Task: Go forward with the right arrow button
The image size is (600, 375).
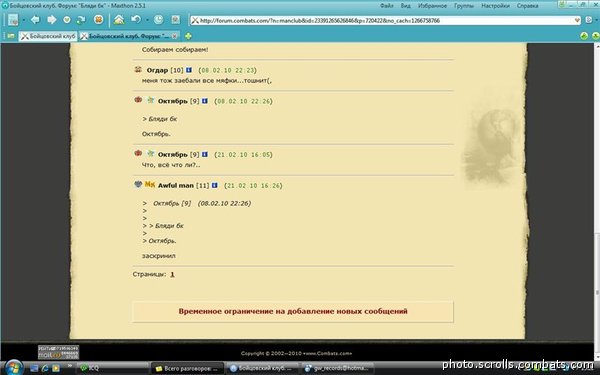Action: (x=52, y=20)
